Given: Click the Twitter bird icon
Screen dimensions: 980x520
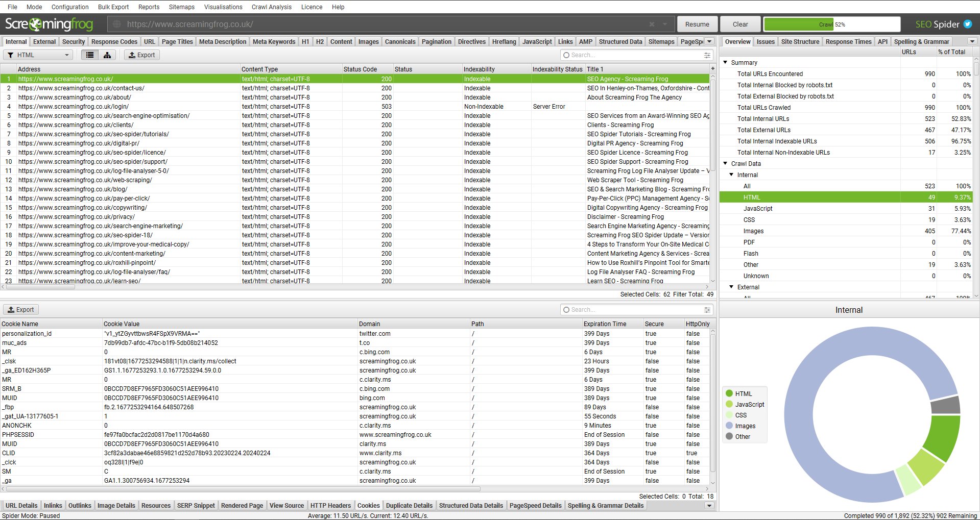Looking at the screenshot, I should (967, 24).
